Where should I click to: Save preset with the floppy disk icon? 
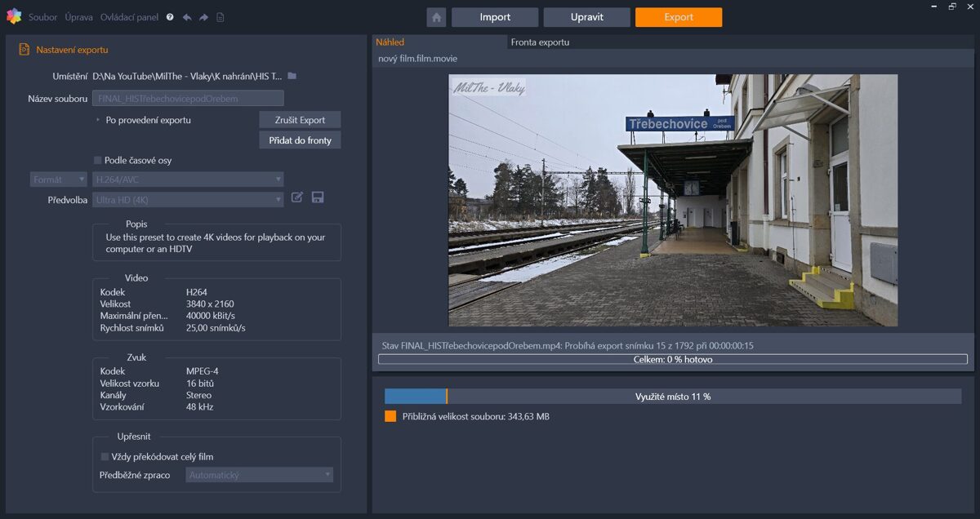318,197
